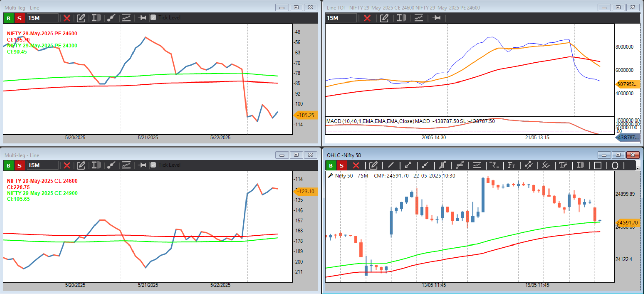This screenshot has height=294, width=644.
Task: Click red X delete icon in CE 24600 Multi-leg chart
Action: (67, 165)
